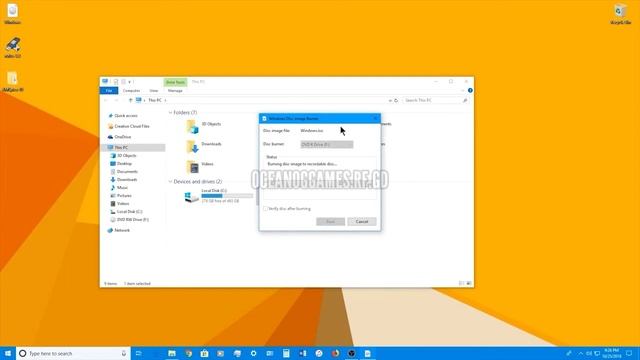Open the Explorer help icon
This screenshot has height=360, width=640.
(x=470, y=91)
